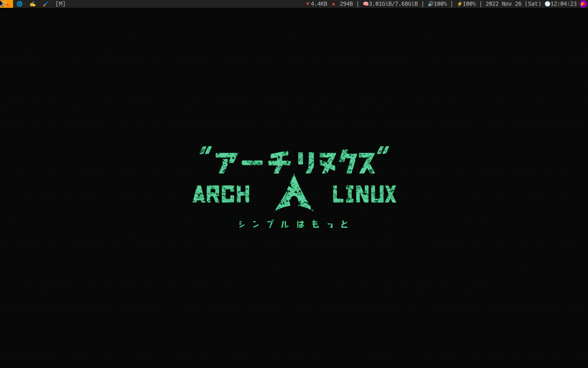The image size is (588, 368).
Task: Click the upload speed 294B indicator
Action: tap(342, 4)
